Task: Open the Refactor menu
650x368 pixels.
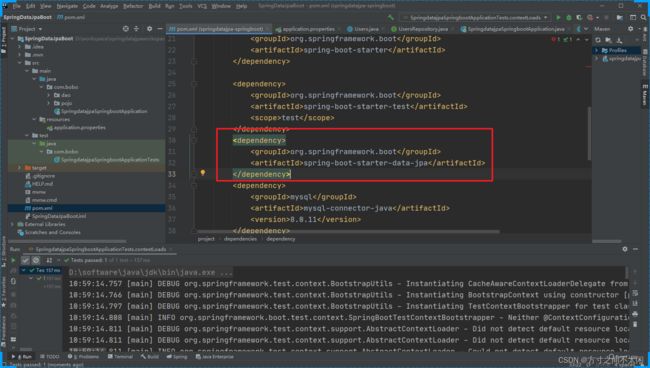Action: [x=133, y=6]
